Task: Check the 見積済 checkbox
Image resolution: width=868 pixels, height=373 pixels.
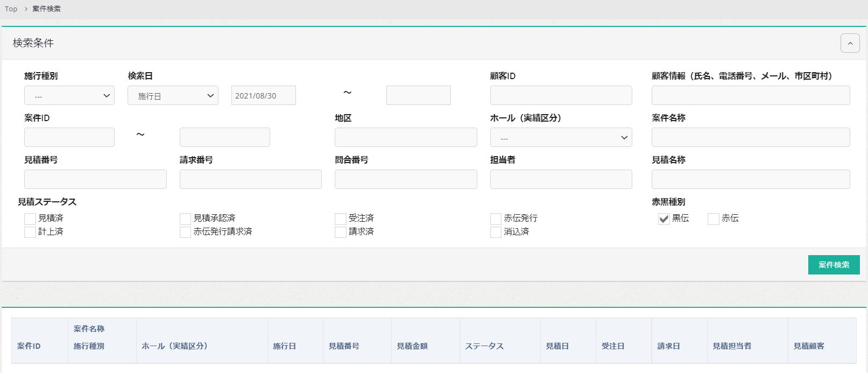Action: pos(30,219)
